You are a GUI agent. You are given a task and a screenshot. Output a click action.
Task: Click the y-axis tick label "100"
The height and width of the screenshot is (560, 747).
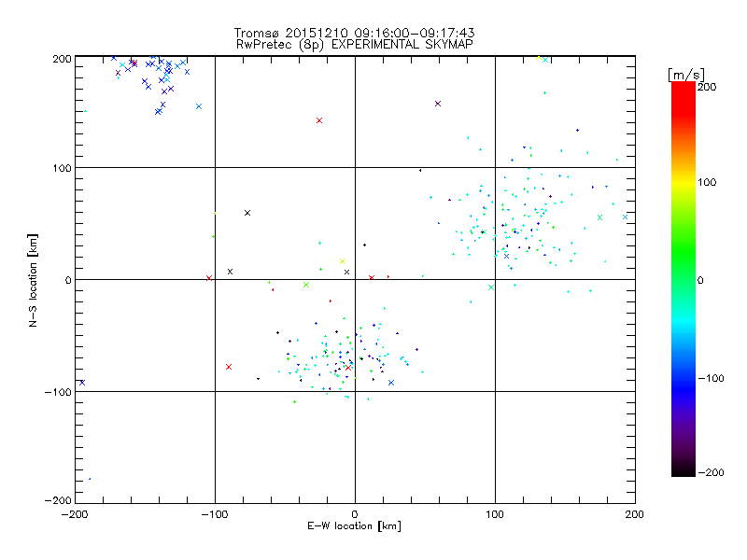pyautogui.click(x=62, y=168)
